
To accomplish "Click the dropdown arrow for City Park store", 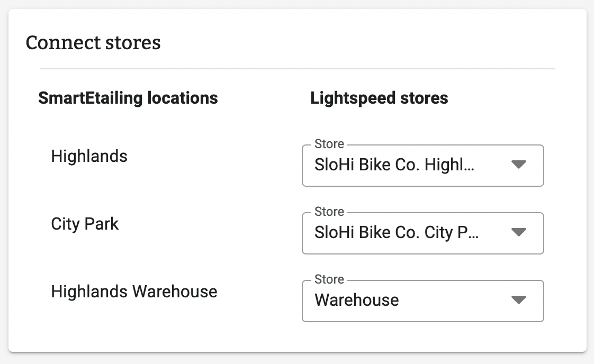I will pos(518,232).
